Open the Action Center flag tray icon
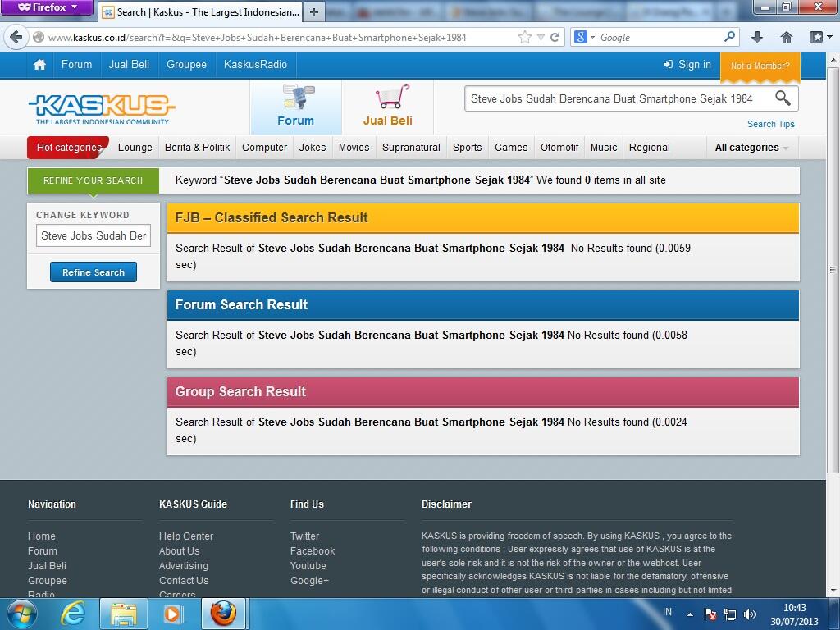840x630 pixels. 710,614
